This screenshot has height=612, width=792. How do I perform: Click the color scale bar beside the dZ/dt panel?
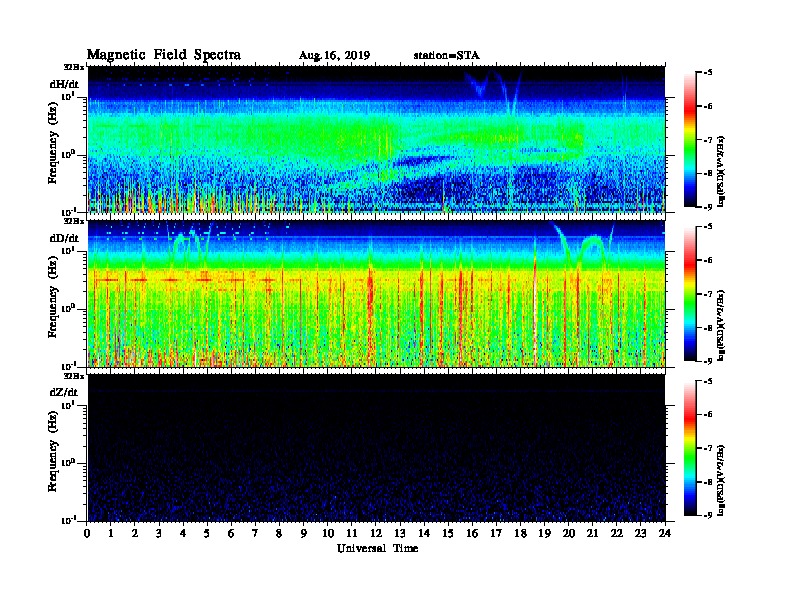pyautogui.click(x=690, y=448)
